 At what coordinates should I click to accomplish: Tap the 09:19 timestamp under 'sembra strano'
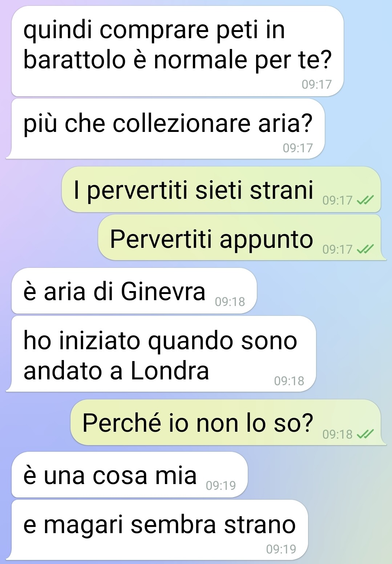pyautogui.click(x=281, y=549)
